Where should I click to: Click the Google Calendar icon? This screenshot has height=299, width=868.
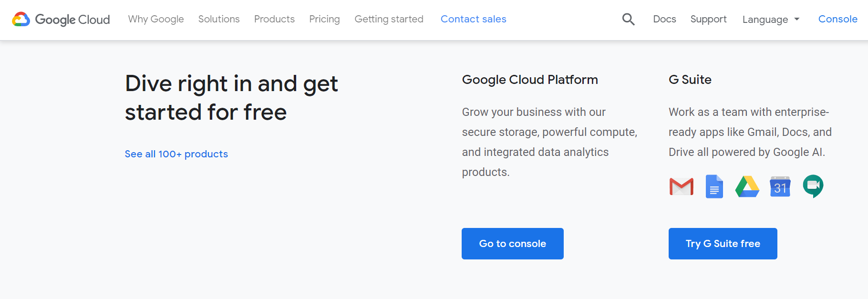click(780, 186)
